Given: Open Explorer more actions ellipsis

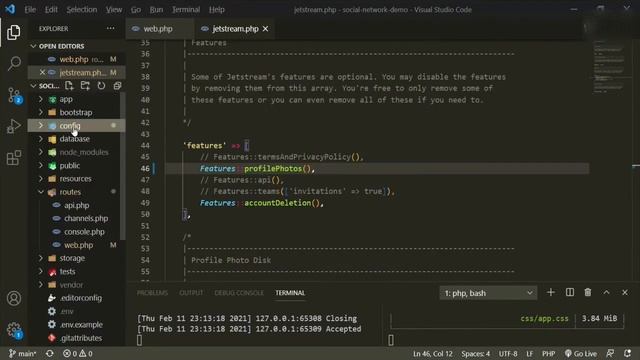Looking at the screenshot, I should (111, 29).
